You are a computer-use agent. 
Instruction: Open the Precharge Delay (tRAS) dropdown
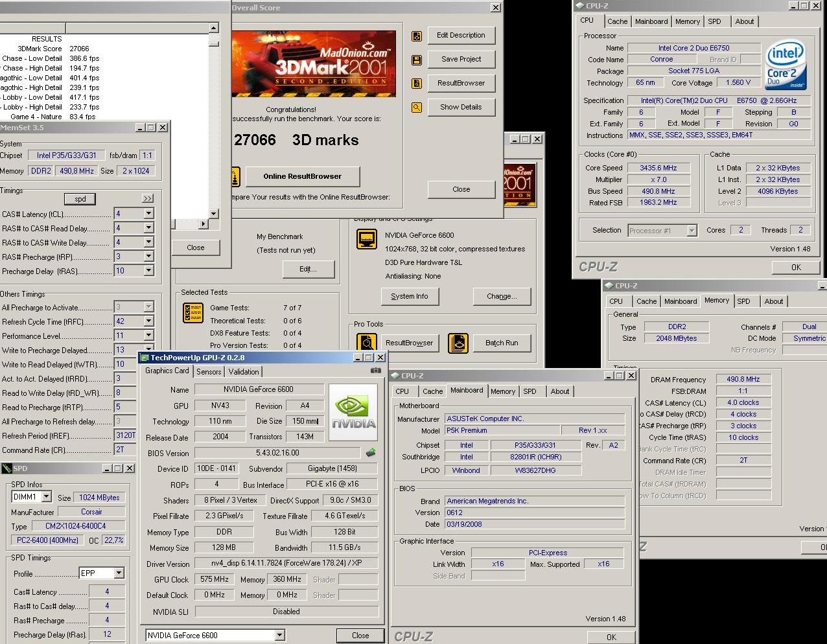click(x=148, y=271)
